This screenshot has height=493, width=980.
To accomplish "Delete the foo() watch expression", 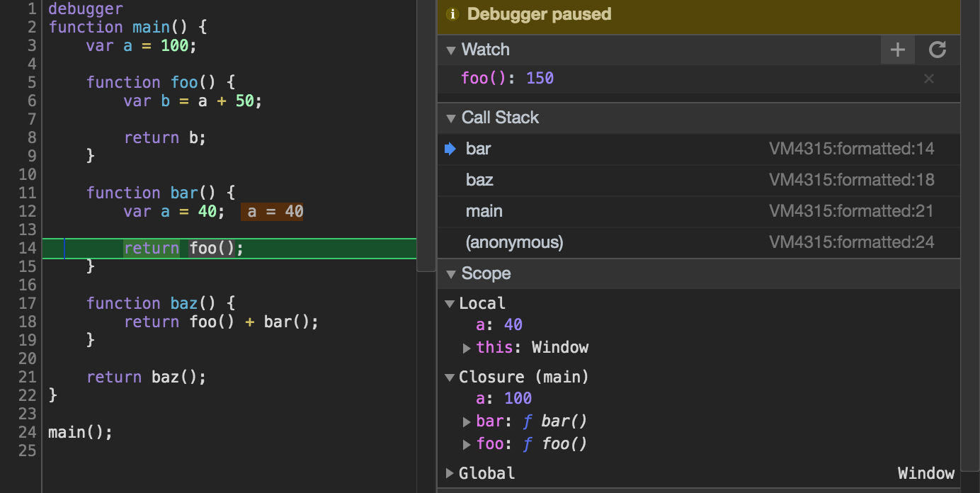I will 929,79.
